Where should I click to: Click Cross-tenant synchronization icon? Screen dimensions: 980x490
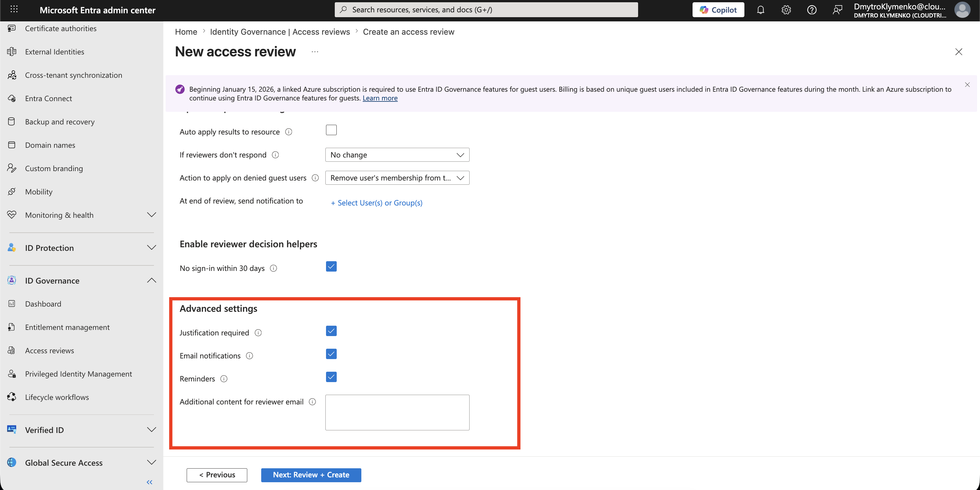[12, 75]
